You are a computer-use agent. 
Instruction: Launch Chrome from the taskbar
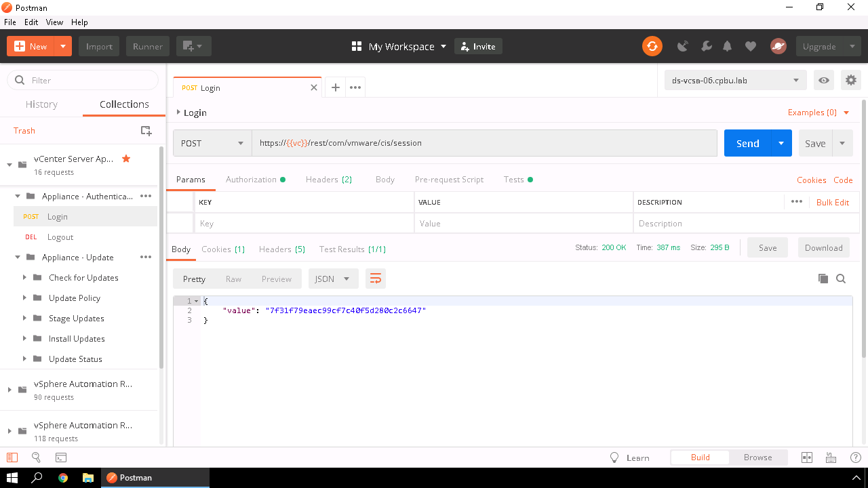63,478
